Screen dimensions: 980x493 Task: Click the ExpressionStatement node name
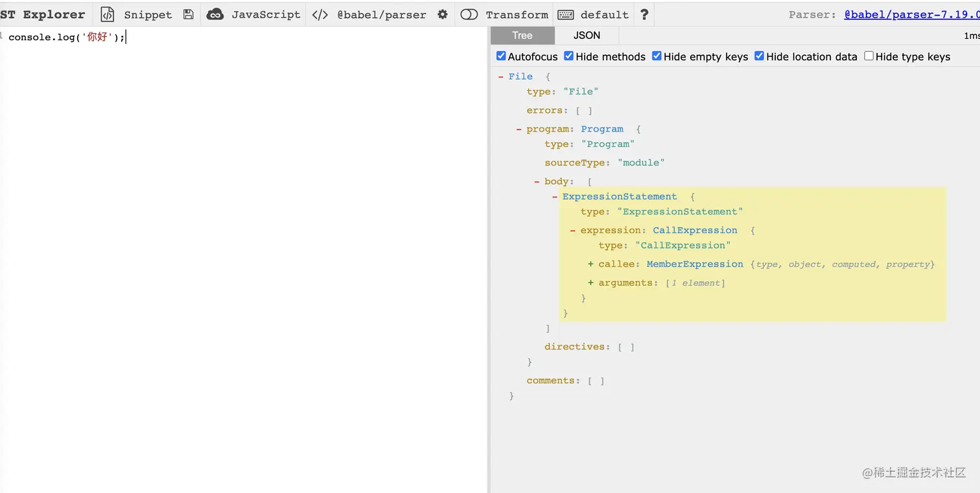tap(620, 196)
